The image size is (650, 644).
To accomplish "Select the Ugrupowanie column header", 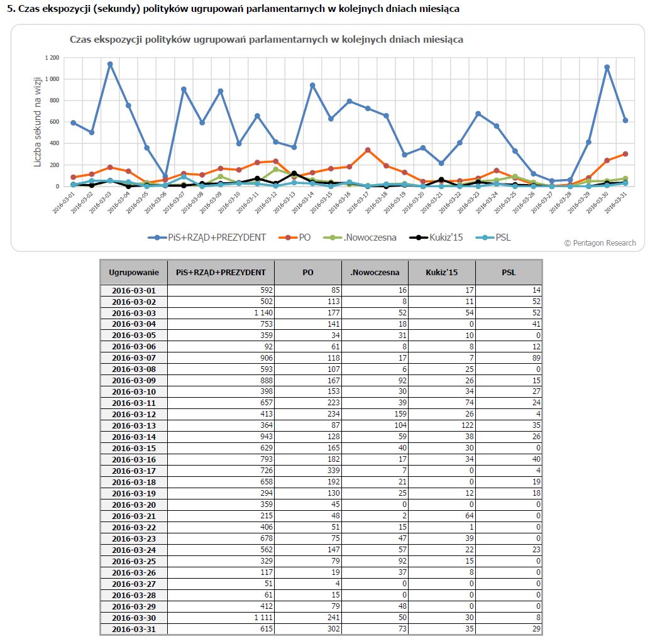I will click(x=134, y=272).
